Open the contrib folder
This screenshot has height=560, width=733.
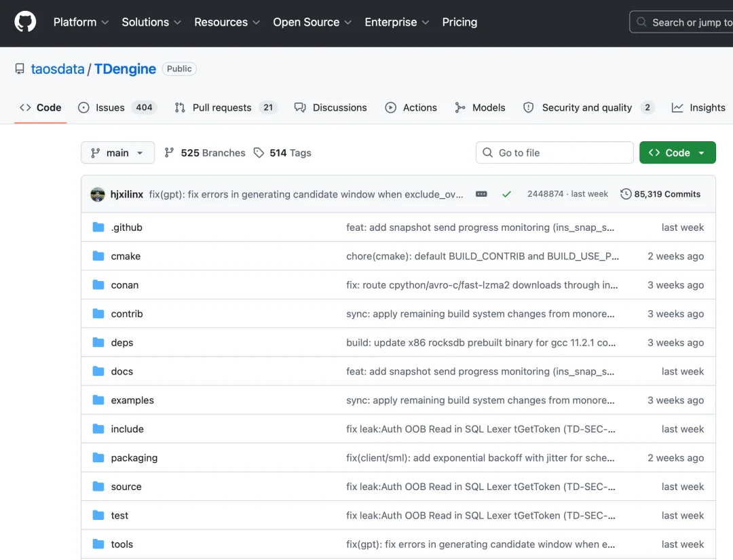coord(127,314)
